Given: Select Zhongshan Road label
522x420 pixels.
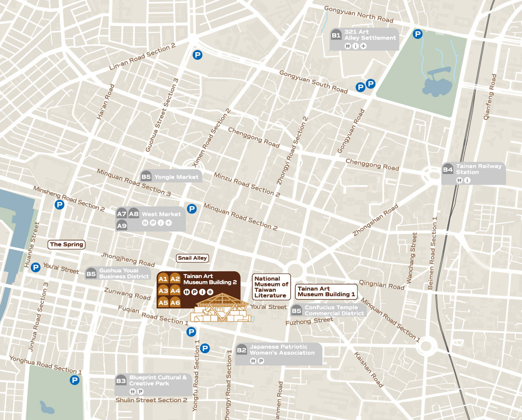Looking at the screenshot, I should [x=375, y=220].
